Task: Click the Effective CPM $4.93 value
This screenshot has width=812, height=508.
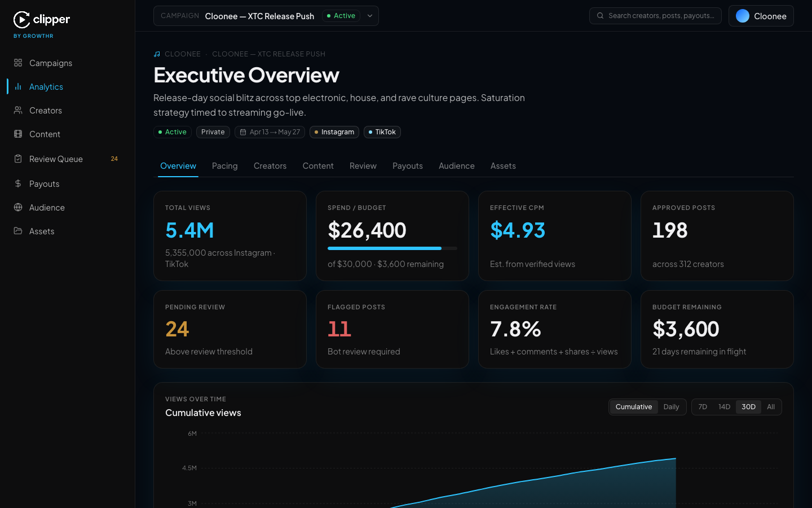Action: point(518,230)
